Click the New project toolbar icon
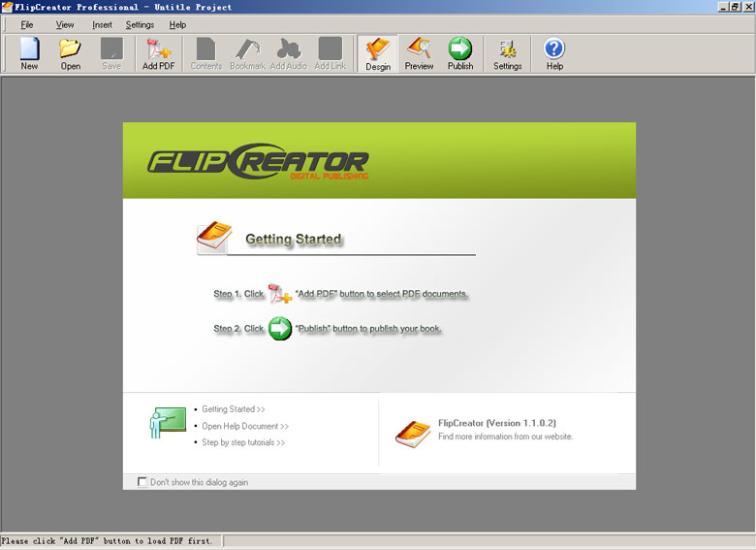This screenshot has width=756, height=550. coord(29,52)
